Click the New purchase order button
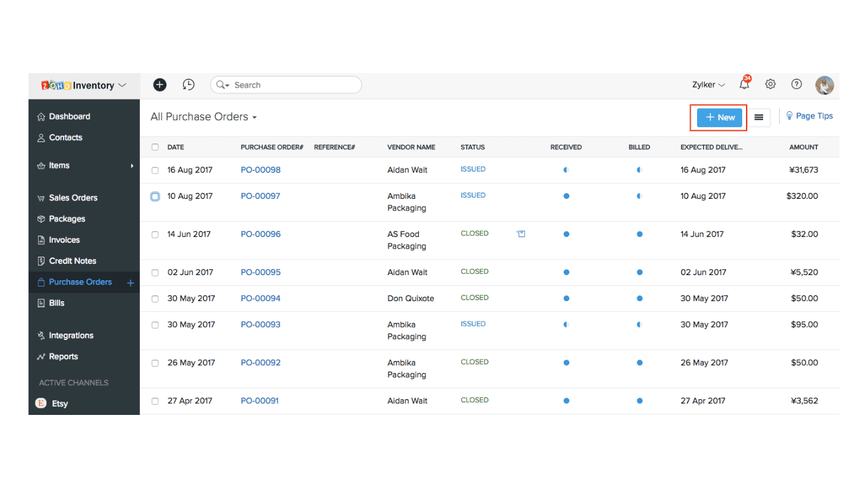The width and height of the screenshot is (868, 488). (x=719, y=118)
